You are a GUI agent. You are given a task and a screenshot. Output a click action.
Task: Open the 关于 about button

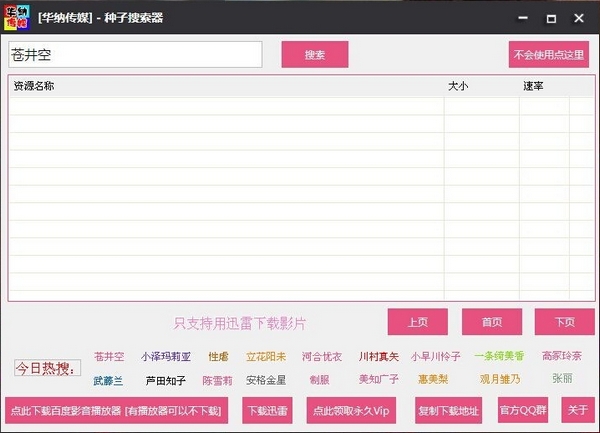(577, 410)
